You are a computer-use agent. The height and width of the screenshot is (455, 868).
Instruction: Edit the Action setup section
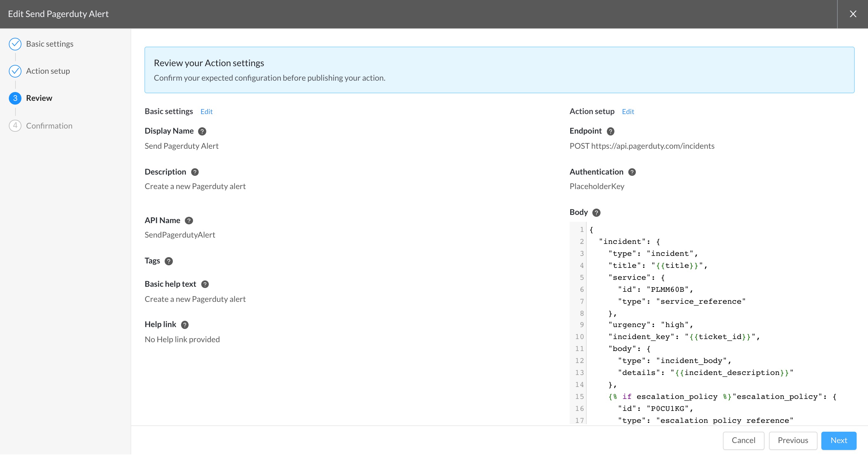(x=628, y=112)
